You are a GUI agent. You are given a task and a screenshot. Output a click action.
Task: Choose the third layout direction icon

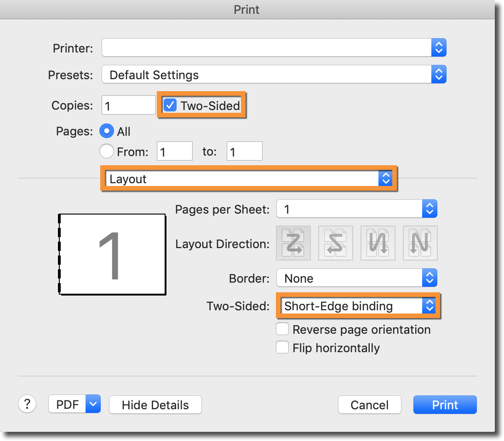coord(378,243)
